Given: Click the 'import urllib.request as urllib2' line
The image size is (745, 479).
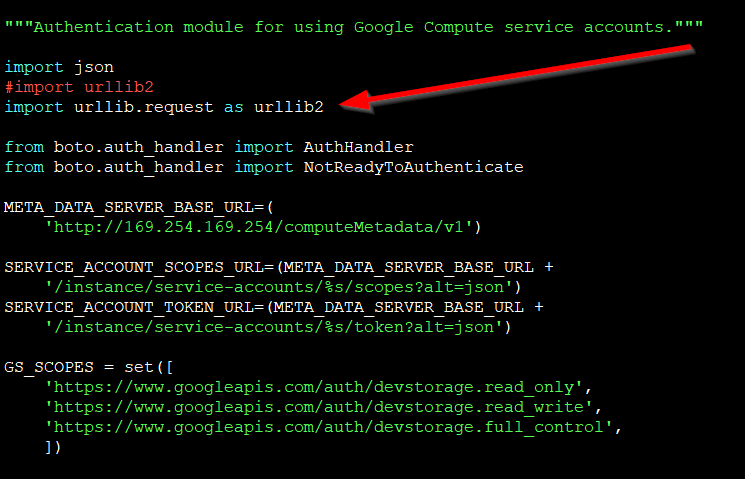Looking at the screenshot, I should tap(164, 106).
